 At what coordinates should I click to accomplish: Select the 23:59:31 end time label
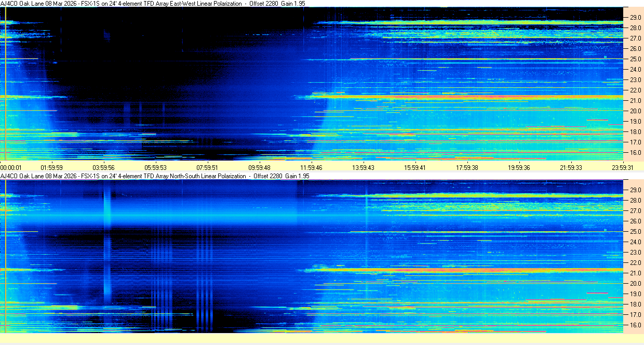pyautogui.click(x=622, y=167)
